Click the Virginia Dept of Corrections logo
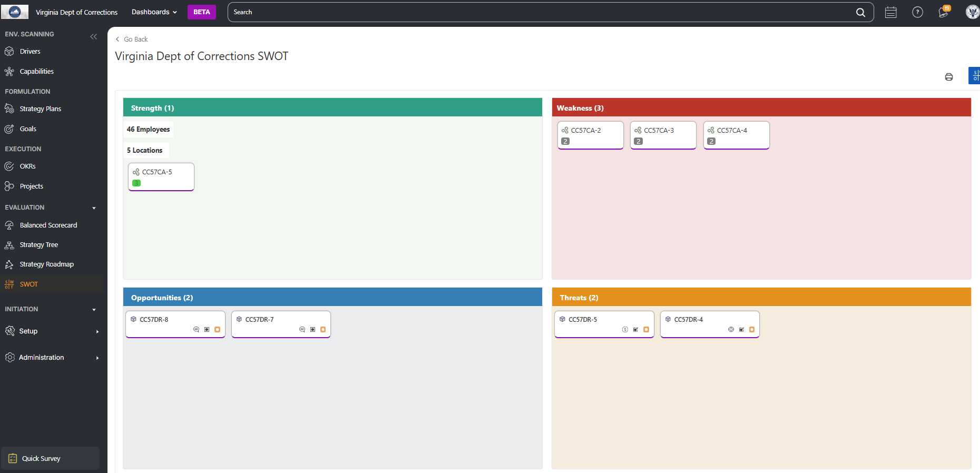980x473 pixels. click(15, 12)
